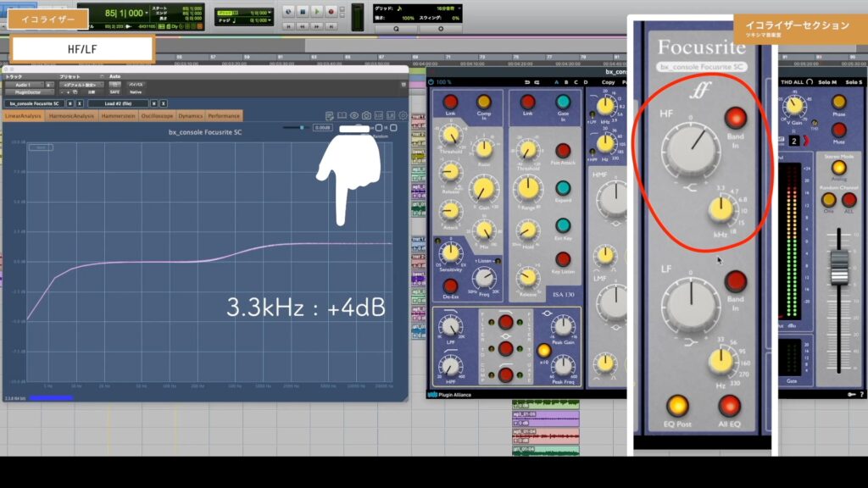
Task: Enable the Expand button
Action: (x=563, y=188)
